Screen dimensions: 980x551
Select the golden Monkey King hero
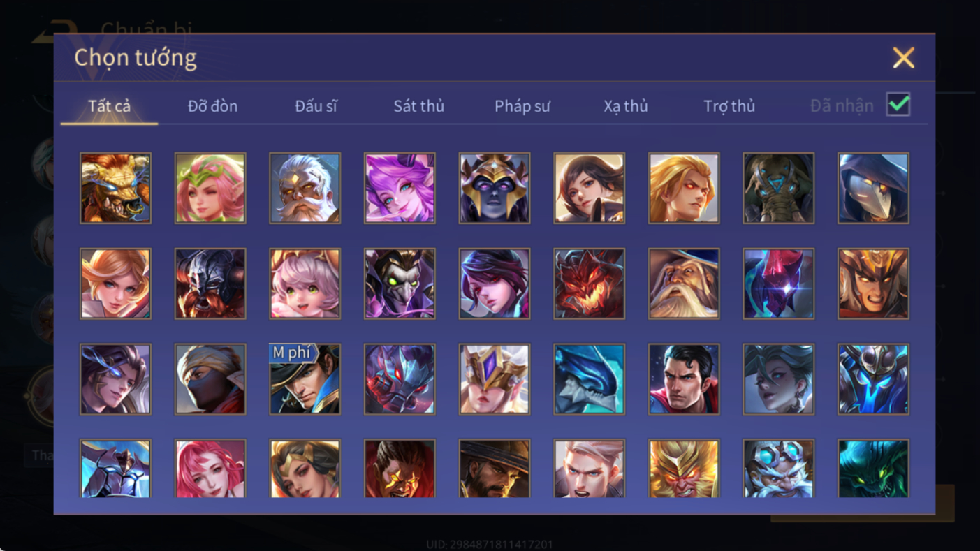click(x=684, y=469)
